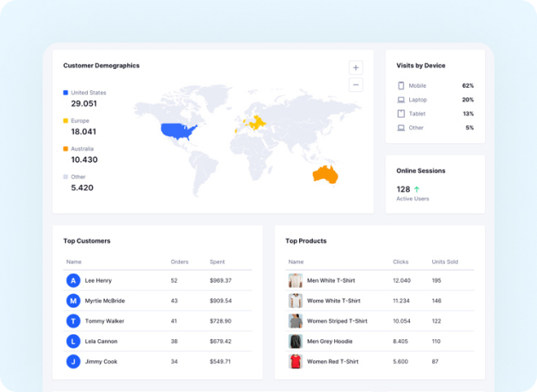Click the 20% Laptop percentage
Screen dimensions: 537x392
tap(468, 100)
